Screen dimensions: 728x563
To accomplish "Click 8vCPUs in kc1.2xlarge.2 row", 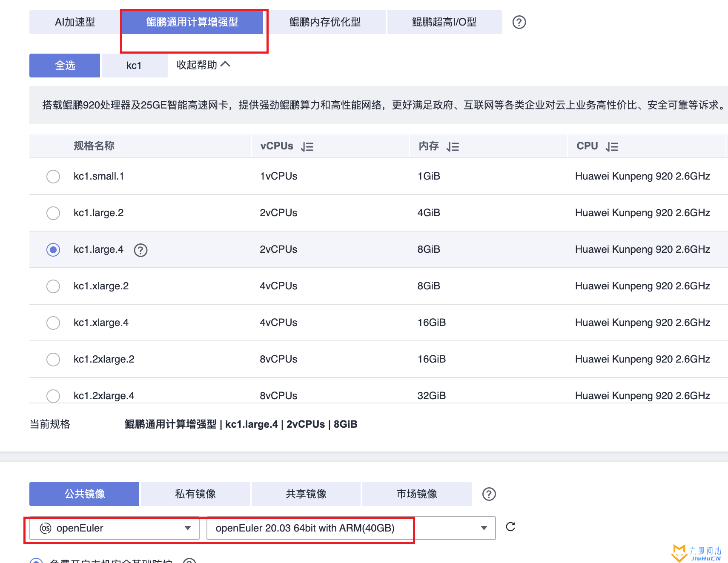I will (x=278, y=359).
